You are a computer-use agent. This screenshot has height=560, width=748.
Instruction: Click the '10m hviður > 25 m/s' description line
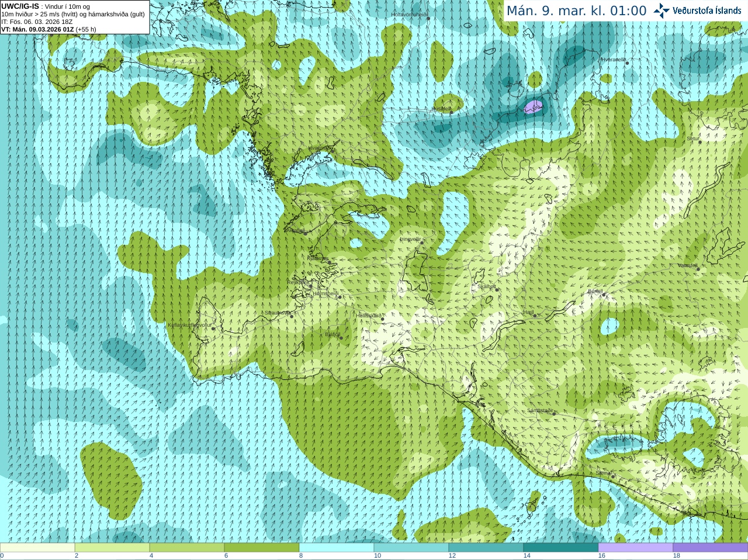click(73, 14)
